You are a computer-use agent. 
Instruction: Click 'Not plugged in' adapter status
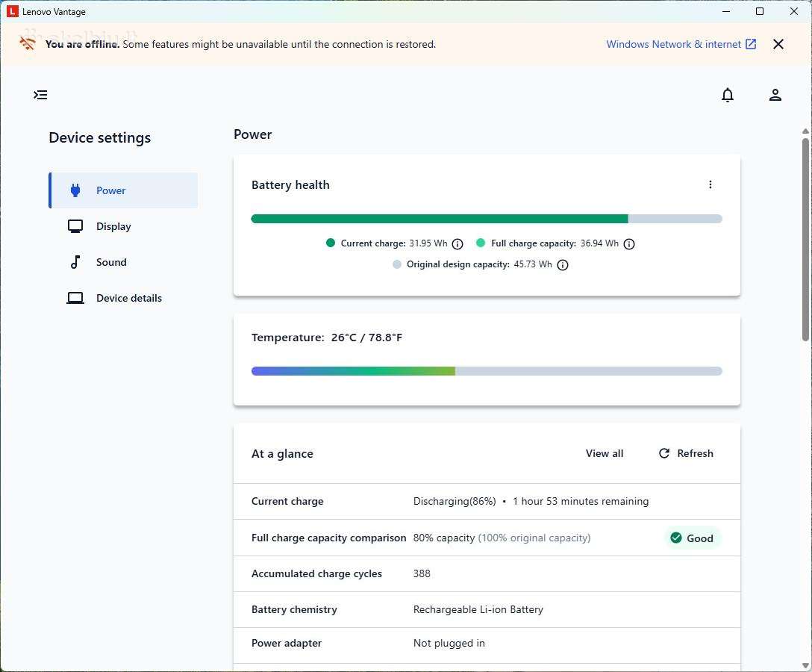(449, 643)
